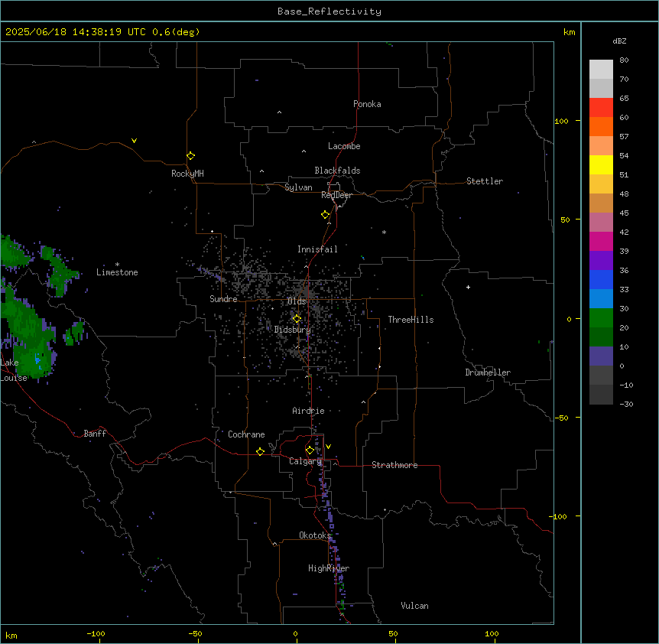The width and height of the screenshot is (659, 644).
Task: Click the RockyMH label
Action: [187, 173]
